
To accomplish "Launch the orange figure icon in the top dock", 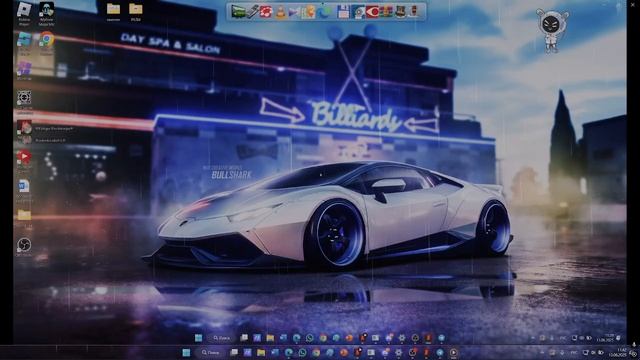I will [x=308, y=12].
